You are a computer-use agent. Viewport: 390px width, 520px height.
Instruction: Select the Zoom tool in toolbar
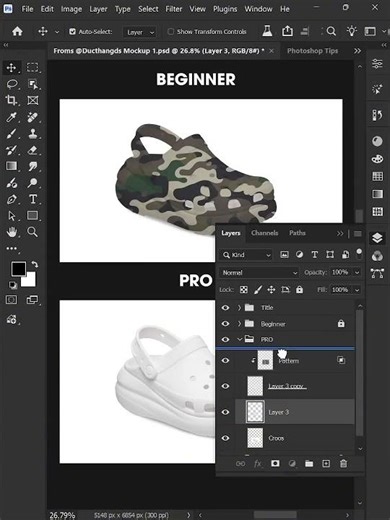click(x=33, y=232)
